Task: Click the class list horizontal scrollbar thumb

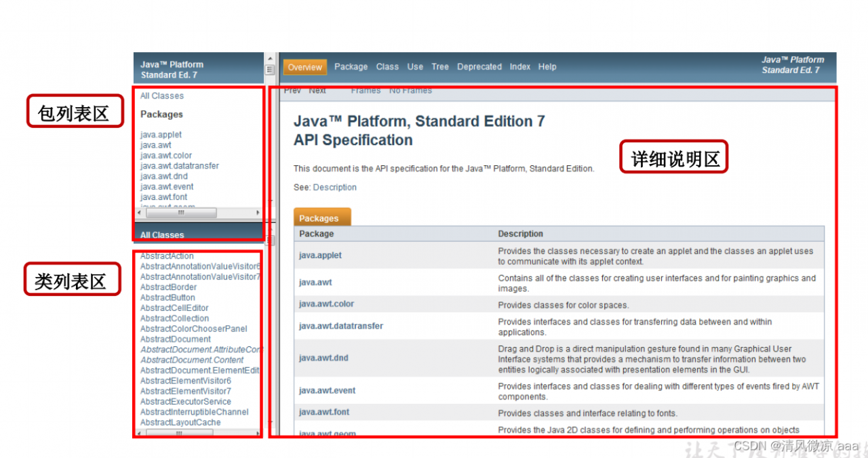Action: pos(179,433)
